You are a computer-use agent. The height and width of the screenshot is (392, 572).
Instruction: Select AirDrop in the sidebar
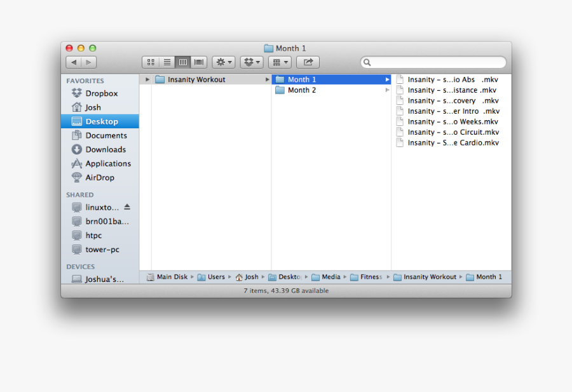pos(97,177)
